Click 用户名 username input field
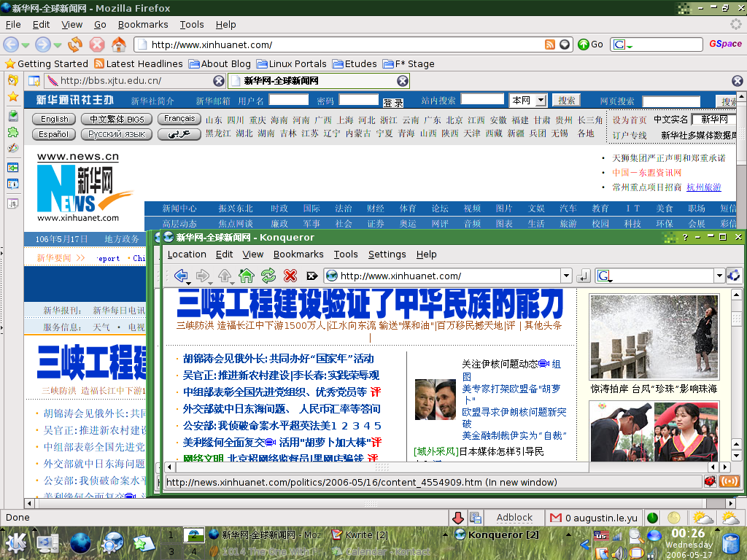The height and width of the screenshot is (560, 747). click(289, 99)
